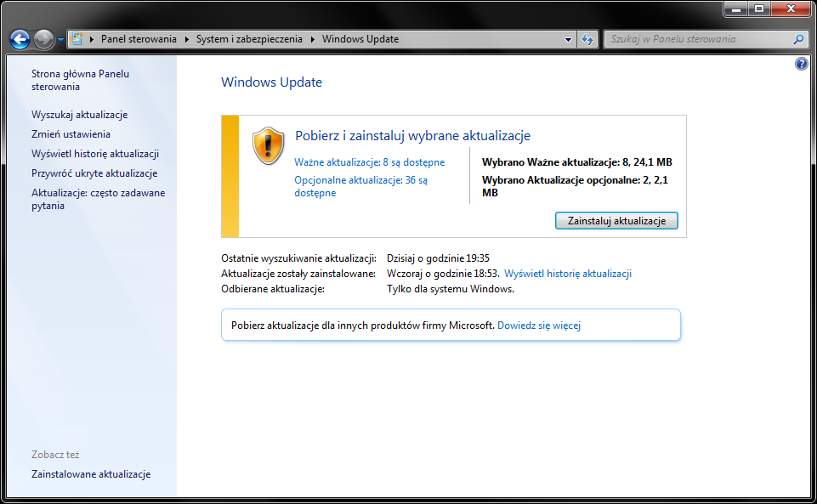Open the recent pages dropdown arrow
Viewport: 817px width, 504px height.
[60, 40]
